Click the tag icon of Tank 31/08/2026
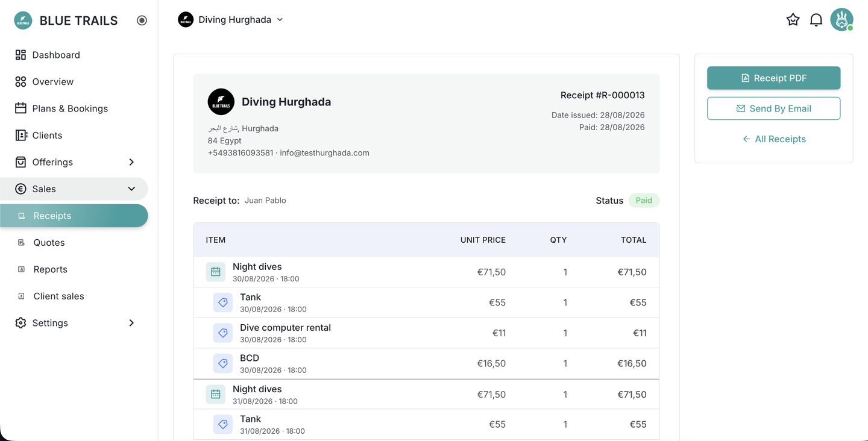Image resolution: width=868 pixels, height=441 pixels. 223,425
